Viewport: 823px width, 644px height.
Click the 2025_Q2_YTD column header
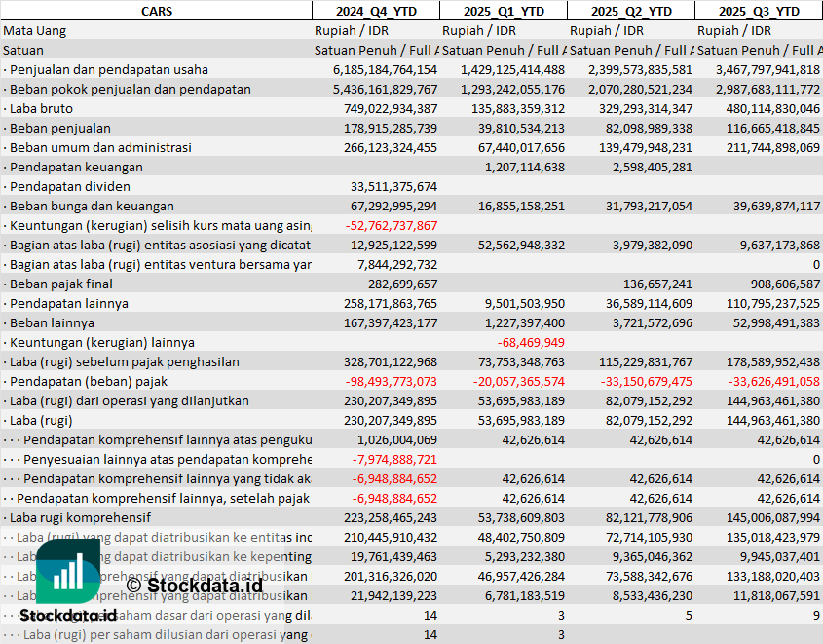[630, 11]
